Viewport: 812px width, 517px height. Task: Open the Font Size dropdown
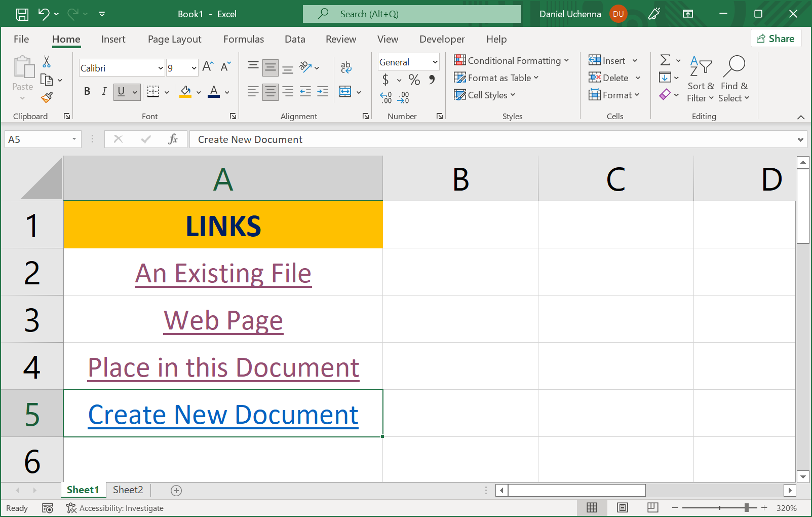point(194,67)
